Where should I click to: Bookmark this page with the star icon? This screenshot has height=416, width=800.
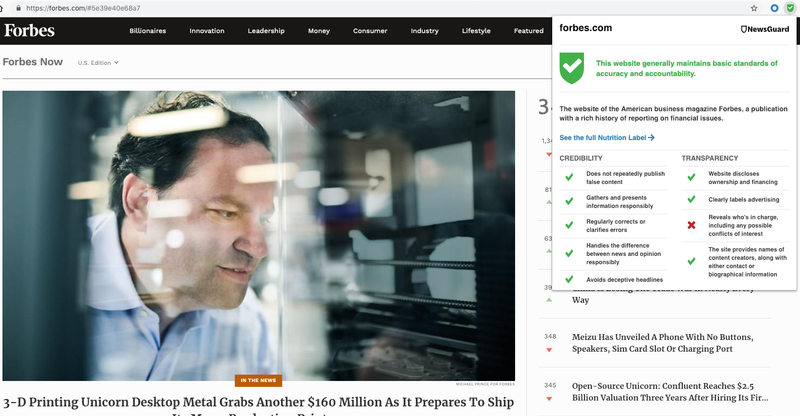(x=754, y=8)
